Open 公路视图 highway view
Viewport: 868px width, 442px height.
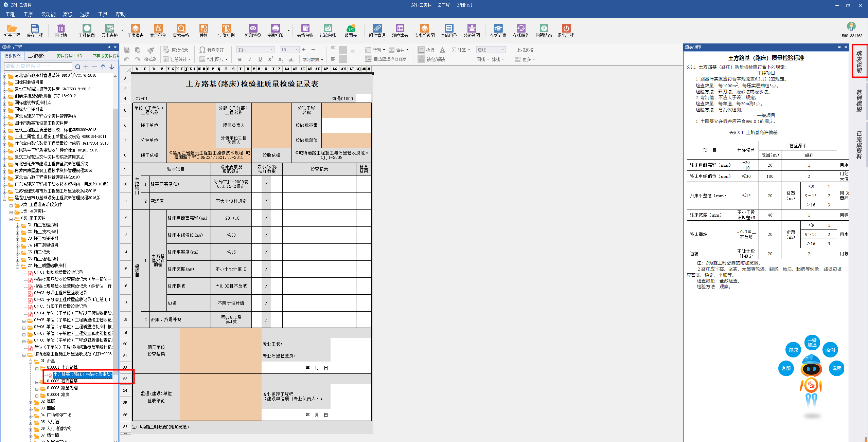coord(472,31)
